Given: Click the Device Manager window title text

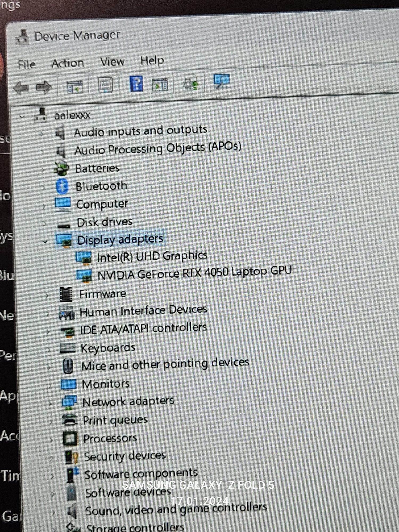Looking at the screenshot, I should click(x=77, y=36).
